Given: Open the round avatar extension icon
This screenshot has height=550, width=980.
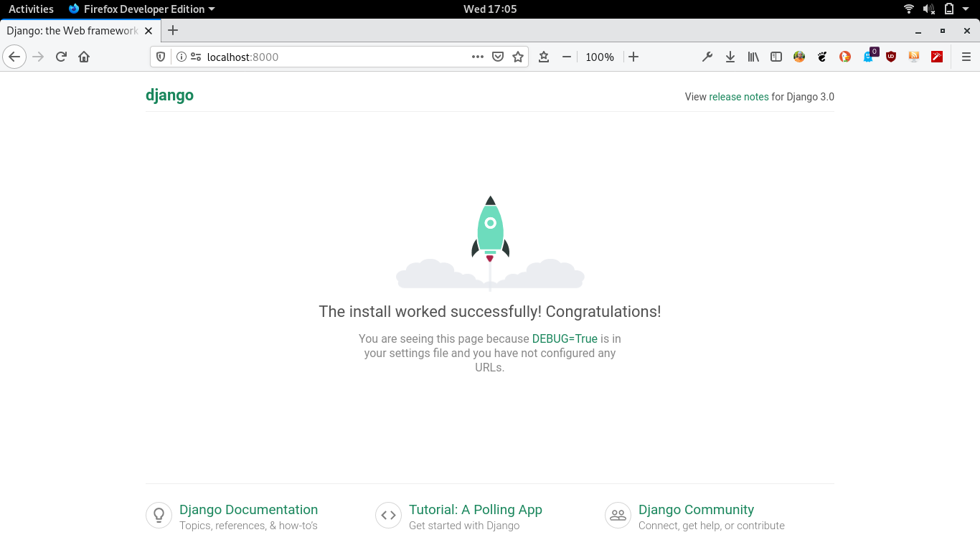Looking at the screenshot, I should pos(799,57).
